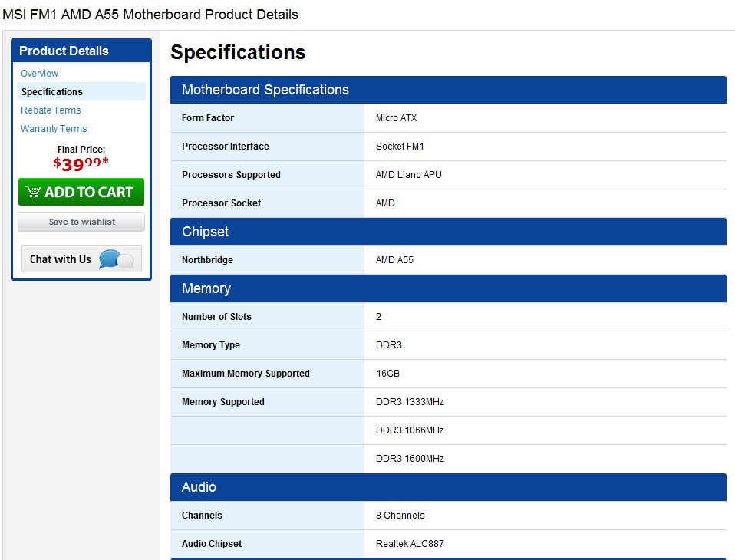The height and width of the screenshot is (560, 735).
Task: Click the DDR3 Memory Type value
Action: (389, 345)
